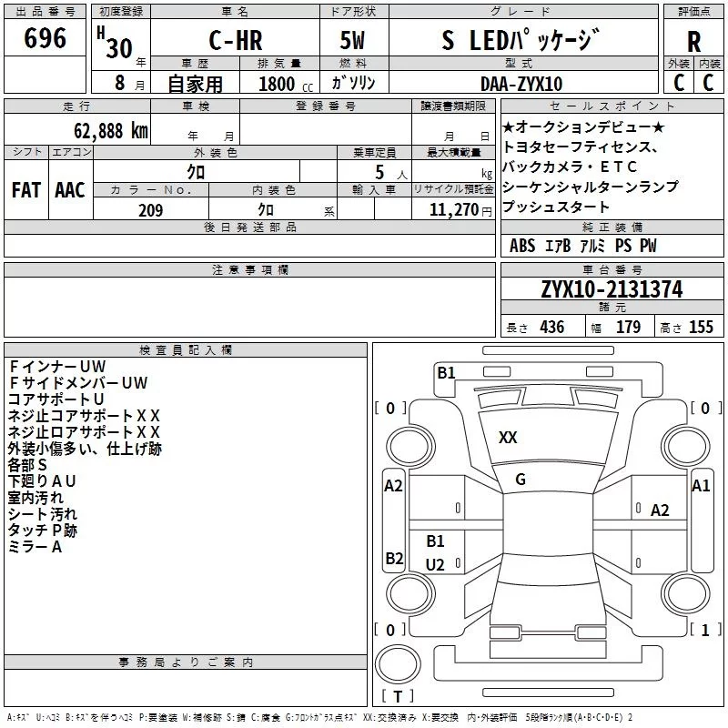Click the [T] spare tire marker

pyautogui.click(x=398, y=696)
